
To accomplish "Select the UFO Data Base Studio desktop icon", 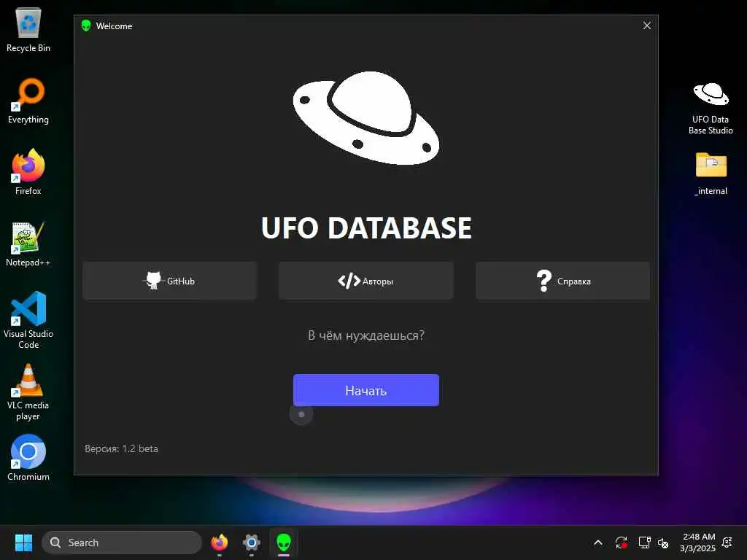I will 711,109.
